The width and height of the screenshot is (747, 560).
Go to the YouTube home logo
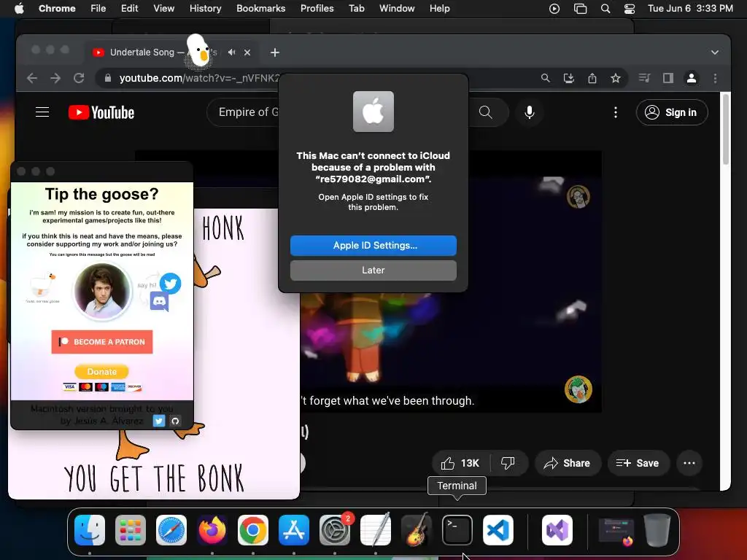101,112
